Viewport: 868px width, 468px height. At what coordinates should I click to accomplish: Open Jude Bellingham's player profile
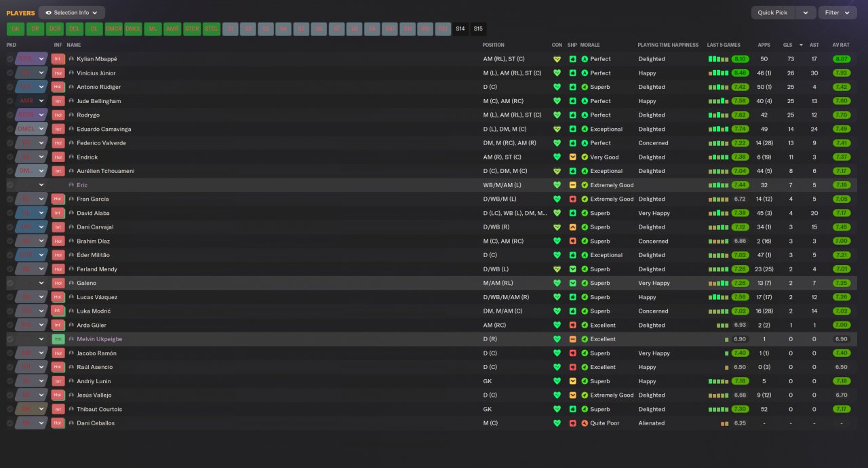click(99, 101)
